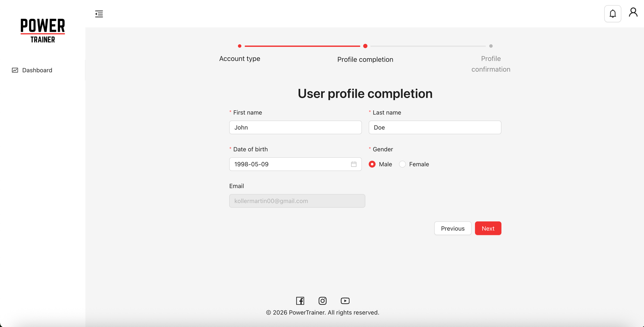Focus the First name field containing John
The image size is (644, 327).
click(x=295, y=127)
